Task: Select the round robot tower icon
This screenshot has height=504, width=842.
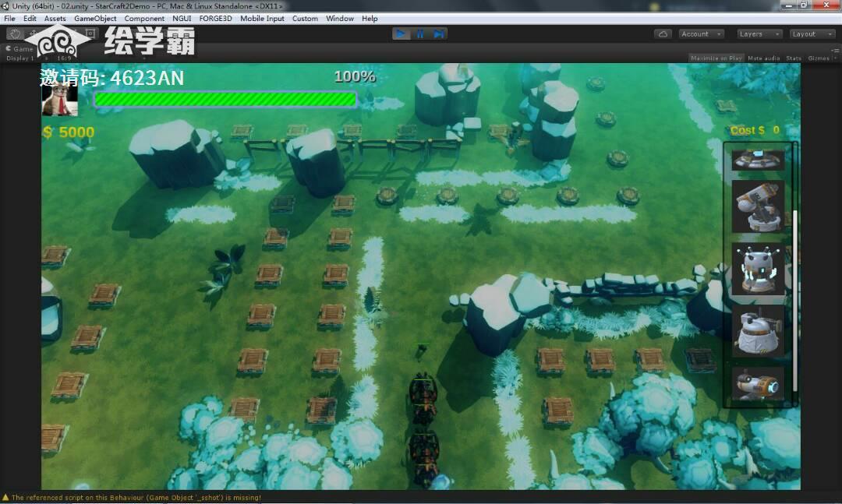Action: [758, 269]
